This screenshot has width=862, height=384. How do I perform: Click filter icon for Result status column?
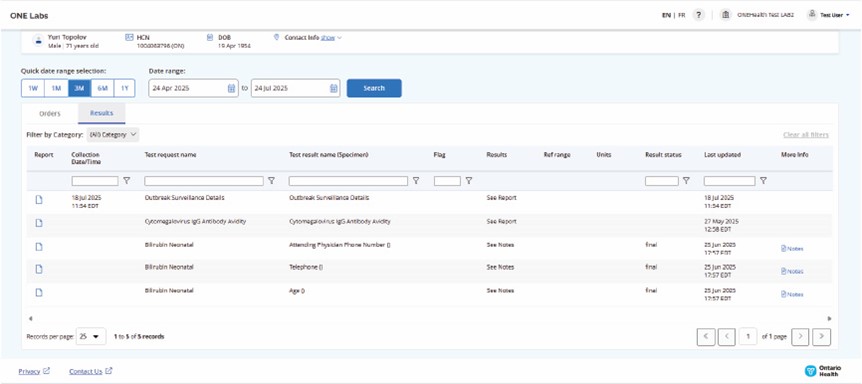(686, 181)
